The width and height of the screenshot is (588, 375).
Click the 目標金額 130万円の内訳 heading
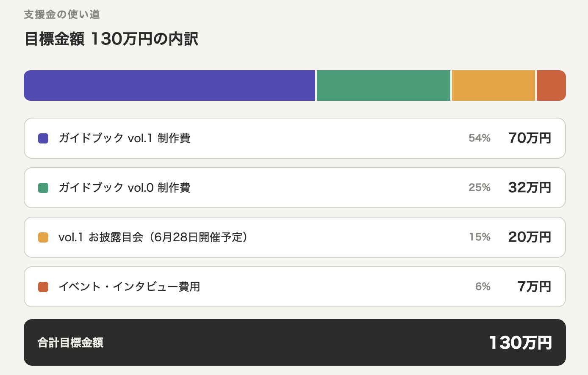[x=111, y=39]
